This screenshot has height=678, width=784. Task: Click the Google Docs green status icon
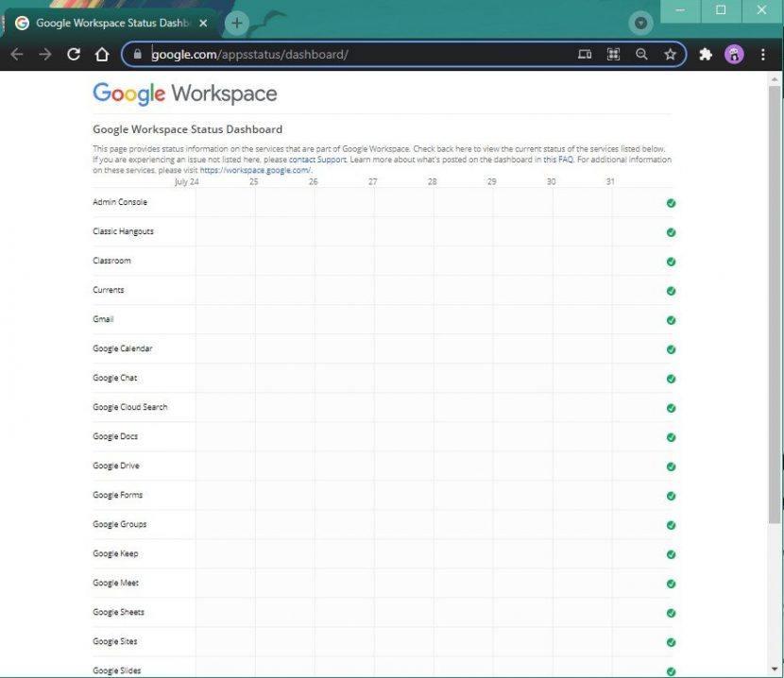coord(671,437)
